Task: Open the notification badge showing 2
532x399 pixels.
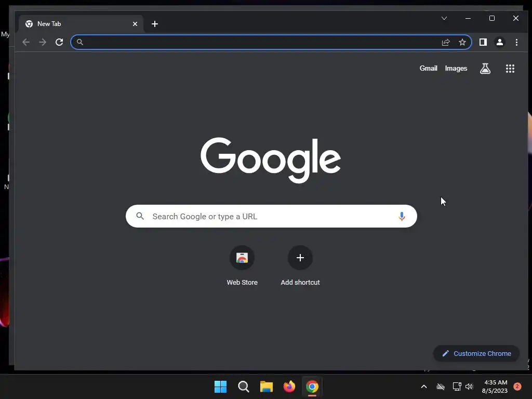Action: [x=517, y=387]
